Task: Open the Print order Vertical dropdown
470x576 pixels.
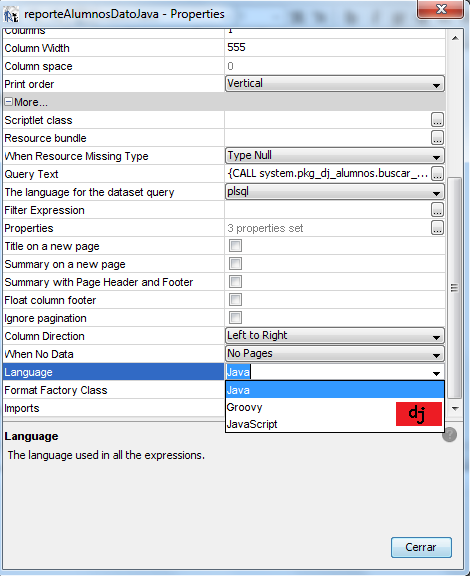Action: 334,84
